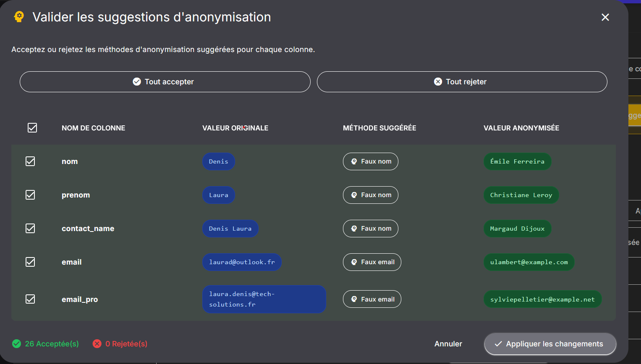Click the 'laura.denis@tech-solutions.fr' value chip
Image resolution: width=641 pixels, height=364 pixels.
(x=264, y=299)
